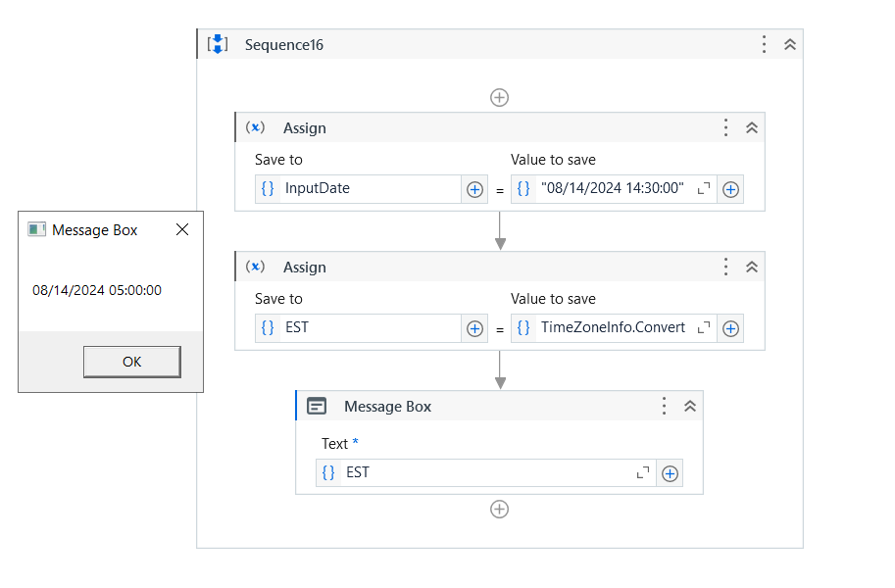Select the Message Box activity title

click(x=387, y=407)
